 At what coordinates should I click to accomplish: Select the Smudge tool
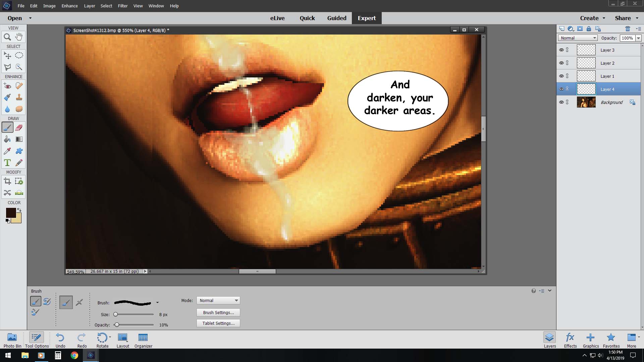18,151
